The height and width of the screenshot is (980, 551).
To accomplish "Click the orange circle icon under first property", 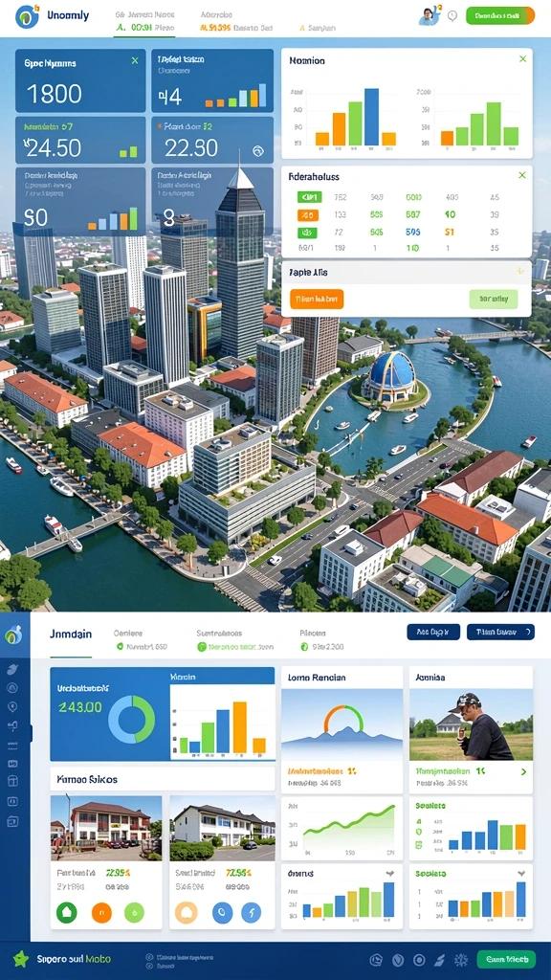I will pyautogui.click(x=101, y=912).
